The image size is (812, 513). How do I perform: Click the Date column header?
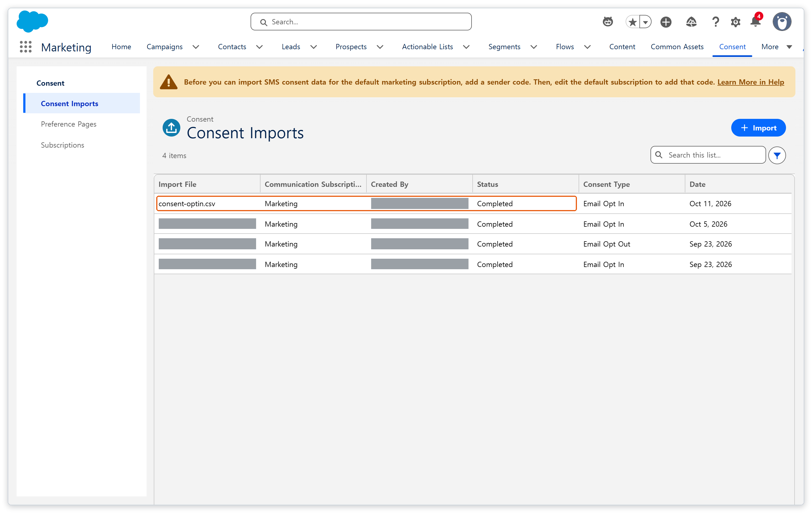[738, 184]
